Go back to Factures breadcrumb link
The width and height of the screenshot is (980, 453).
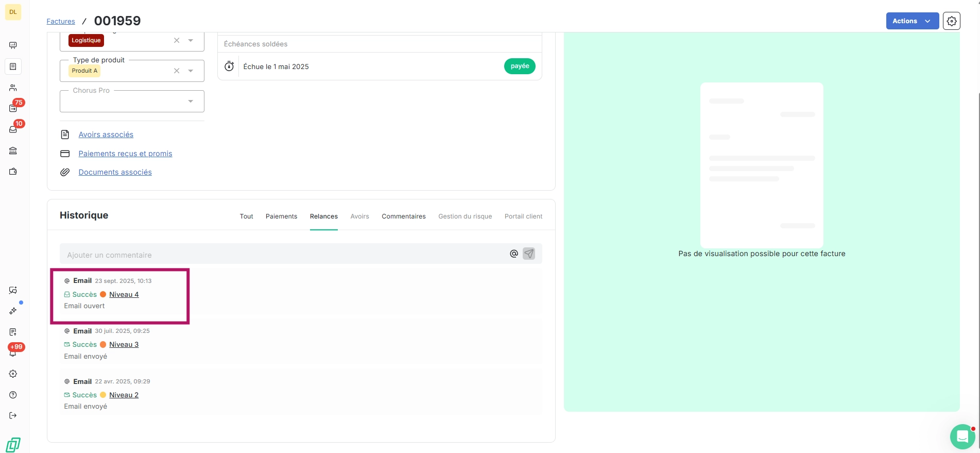(61, 21)
